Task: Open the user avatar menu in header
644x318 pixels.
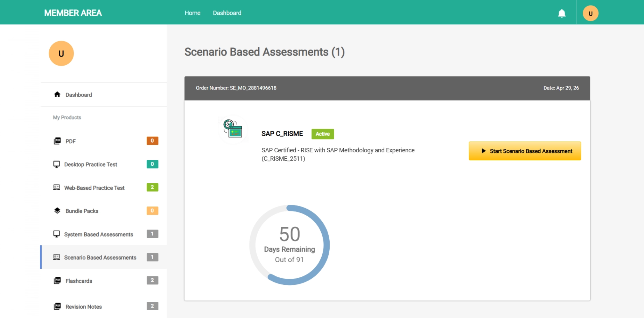Action: point(590,13)
